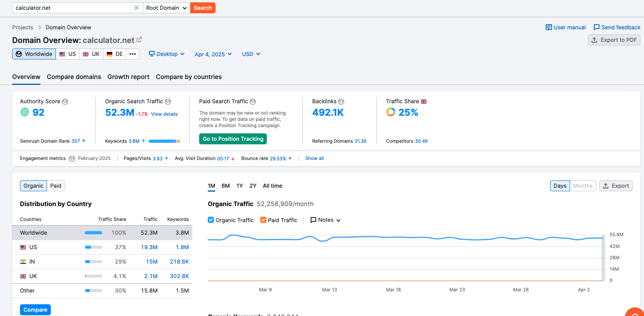Expand the Notes dropdown

pos(326,220)
